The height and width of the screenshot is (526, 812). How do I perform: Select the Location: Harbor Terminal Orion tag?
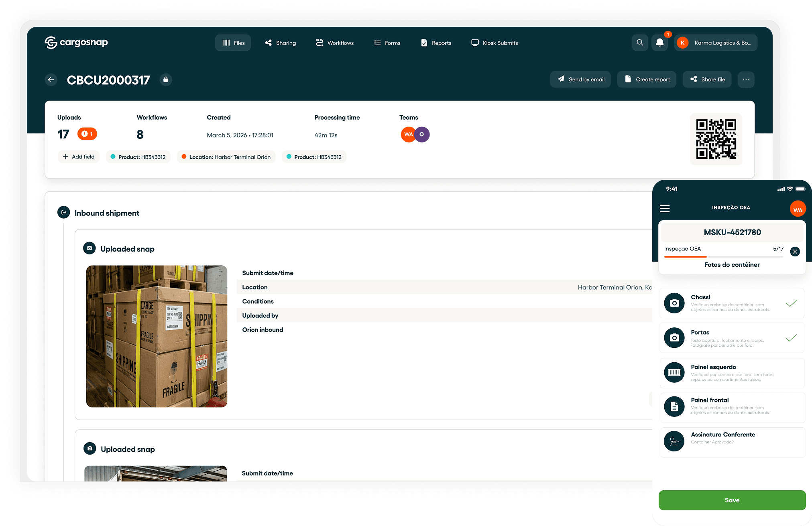tap(226, 157)
